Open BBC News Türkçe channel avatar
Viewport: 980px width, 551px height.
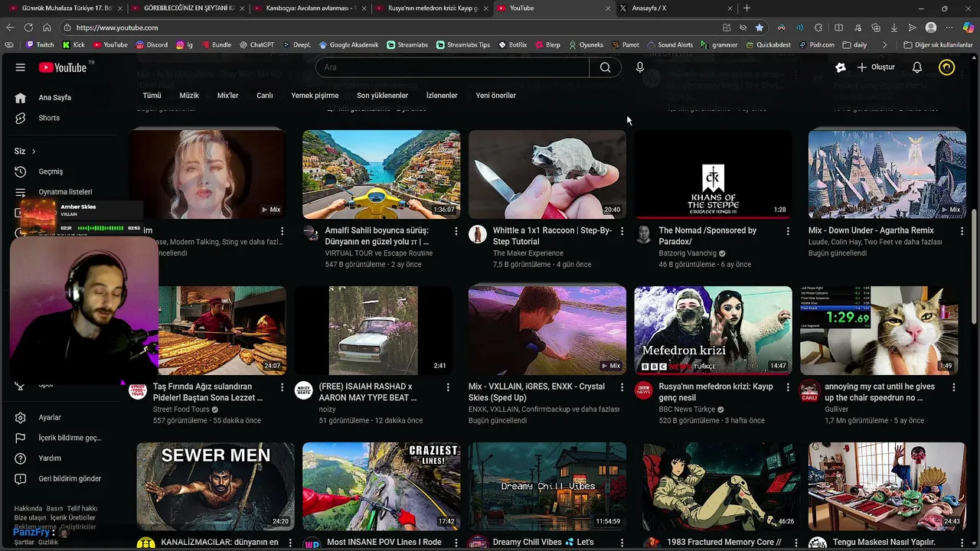(x=644, y=390)
